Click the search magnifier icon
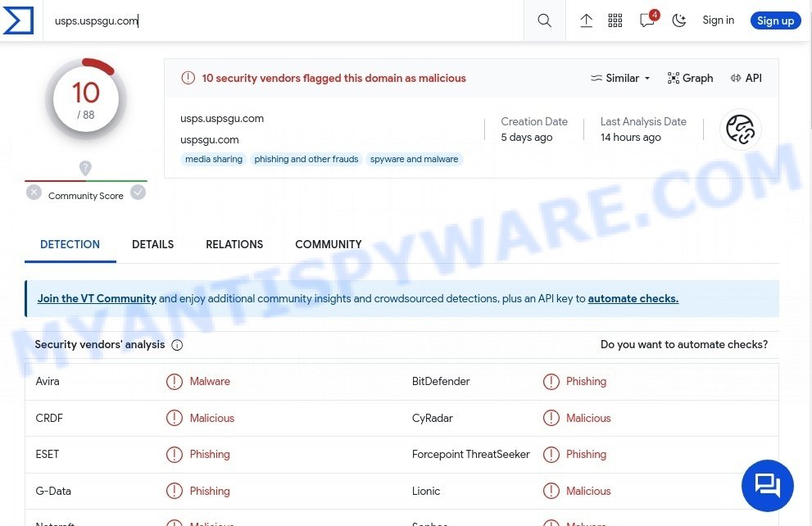This screenshot has height=526, width=812. 544,20
